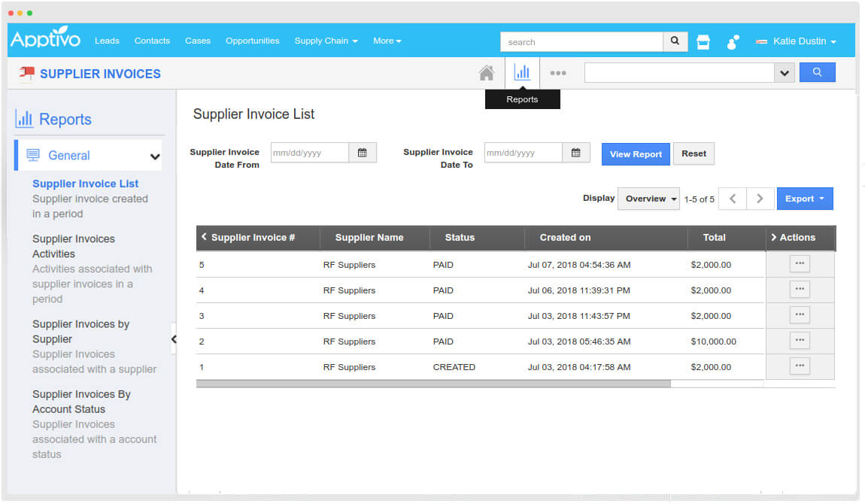Open the Reports bar chart icon
The width and height of the screenshot is (865, 504).
tap(522, 73)
